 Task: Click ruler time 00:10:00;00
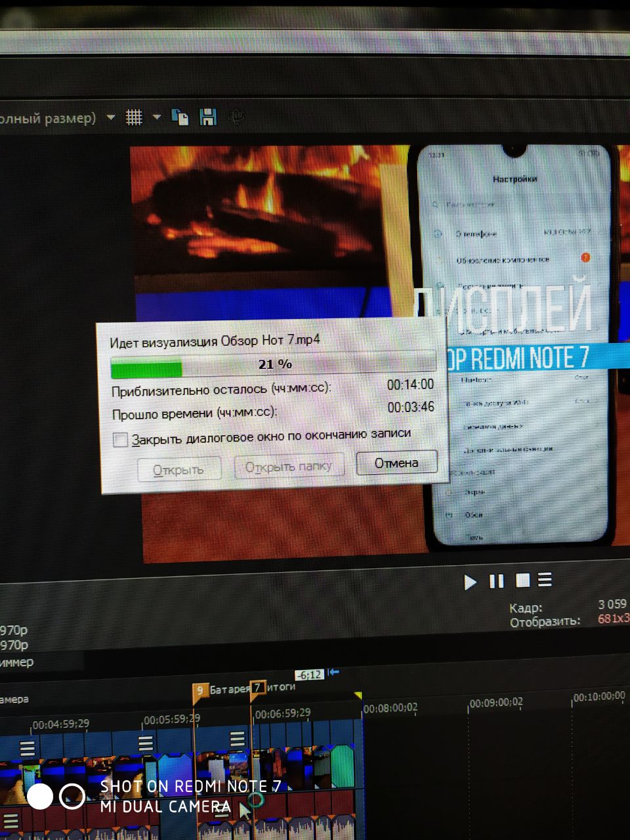pos(599,697)
